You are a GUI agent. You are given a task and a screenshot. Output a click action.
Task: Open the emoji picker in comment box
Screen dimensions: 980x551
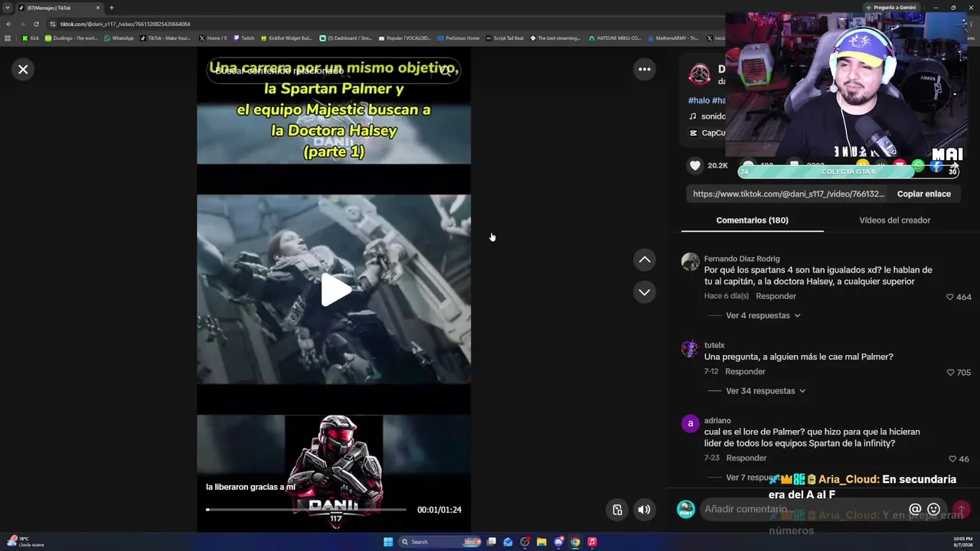click(x=933, y=510)
